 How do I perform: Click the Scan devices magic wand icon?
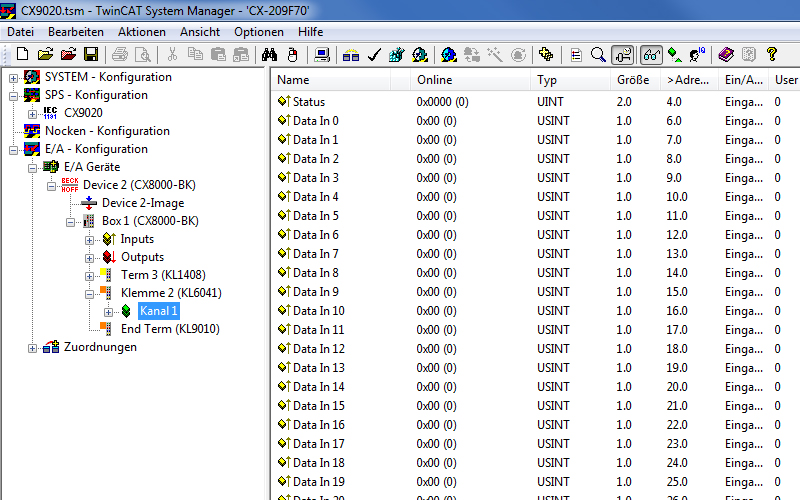pyautogui.click(x=495, y=54)
